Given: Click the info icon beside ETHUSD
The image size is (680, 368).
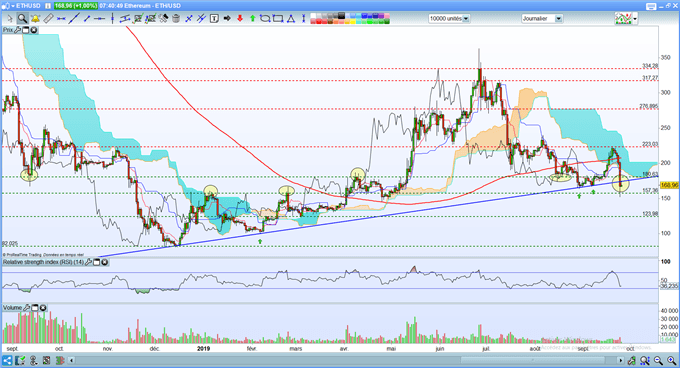Looking at the screenshot, I should [48, 6].
